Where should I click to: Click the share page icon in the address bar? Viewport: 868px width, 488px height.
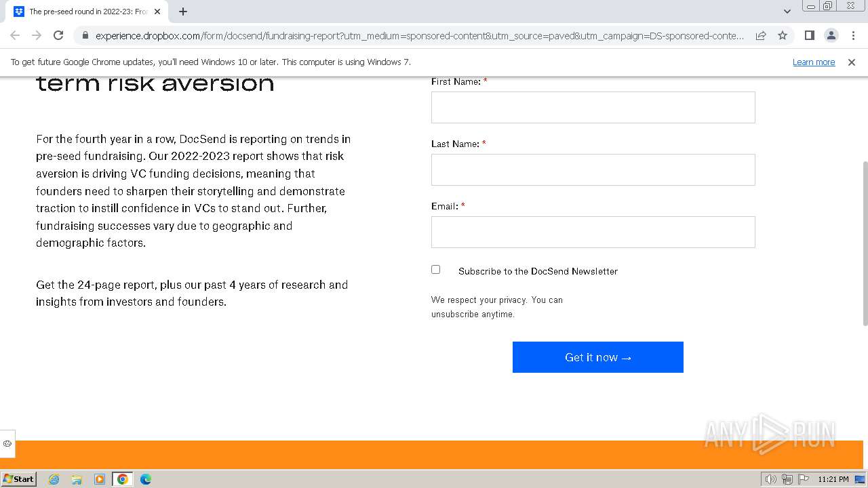[x=761, y=35]
